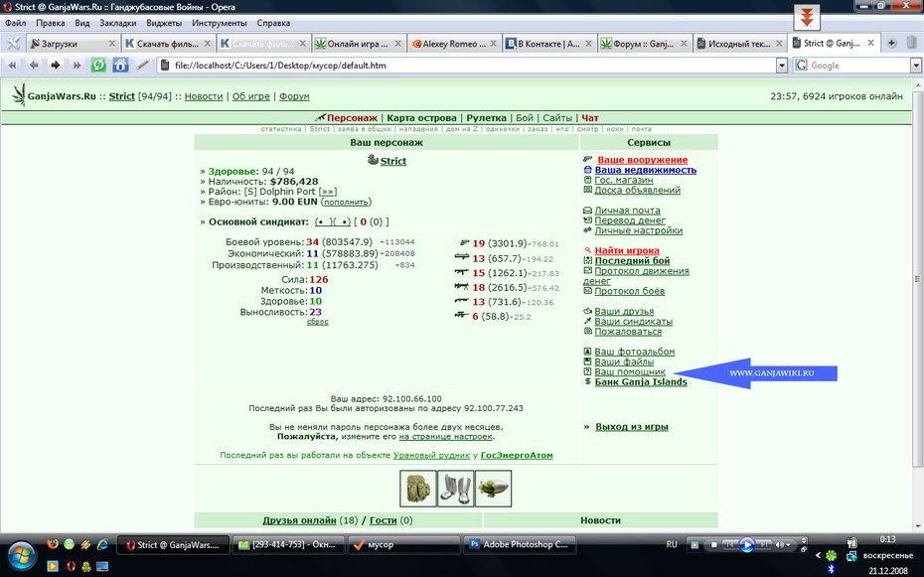Launch Firefox from quick launch
Screen dimensions: 924x577
[53, 544]
